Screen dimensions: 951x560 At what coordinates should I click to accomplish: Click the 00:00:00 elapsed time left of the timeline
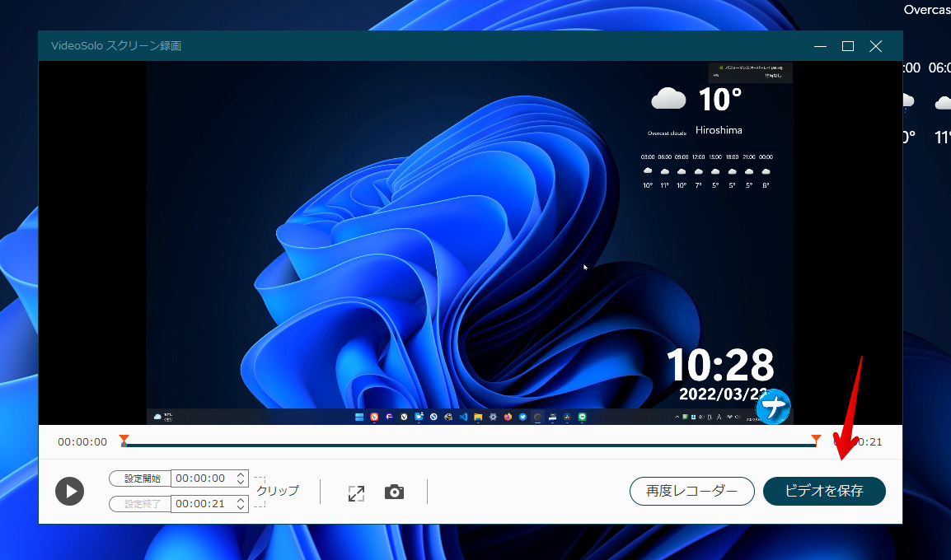point(82,441)
